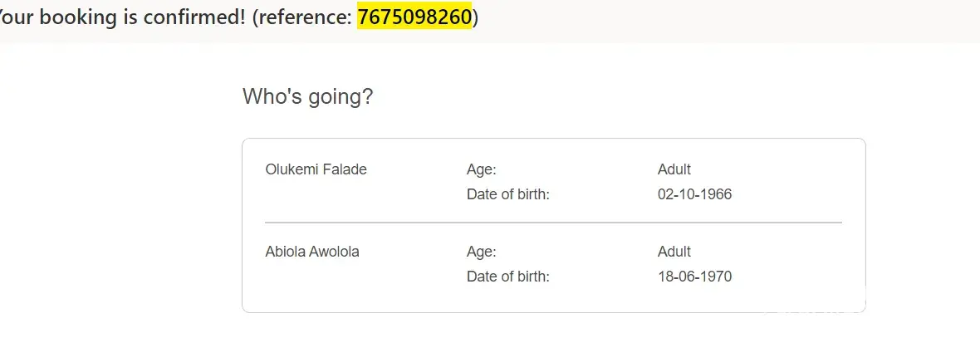
Task: Click Date of birth label for Abiola Awolola
Action: [x=508, y=277]
